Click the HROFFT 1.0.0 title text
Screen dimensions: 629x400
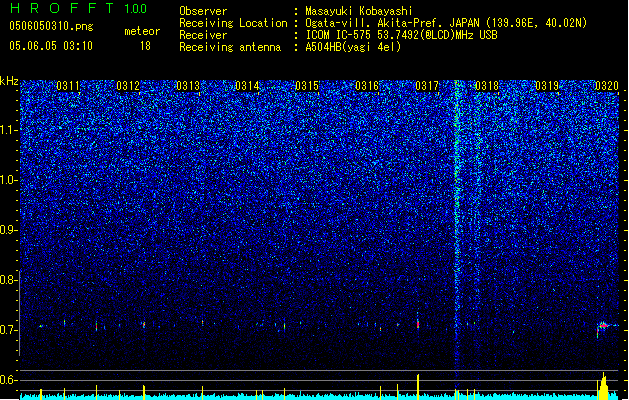pos(79,8)
